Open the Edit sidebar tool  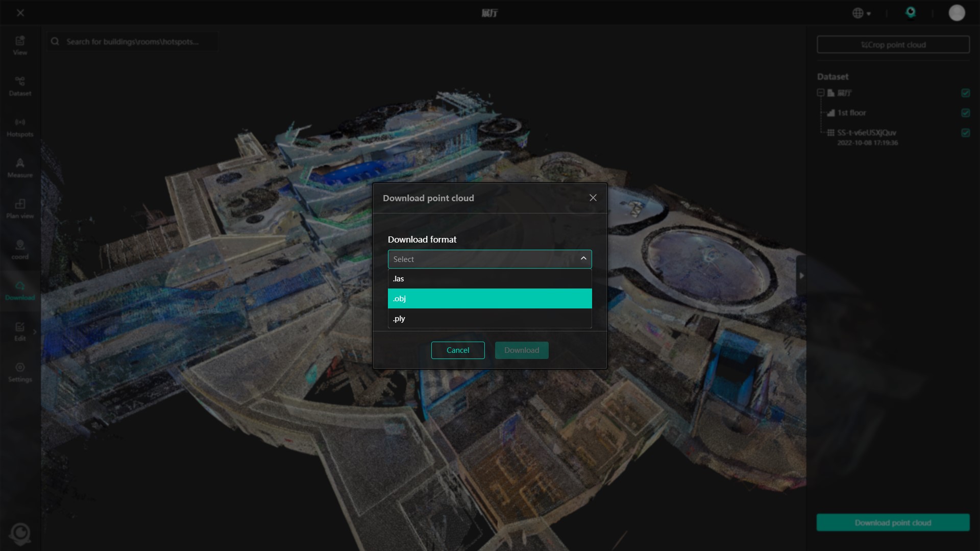20,331
